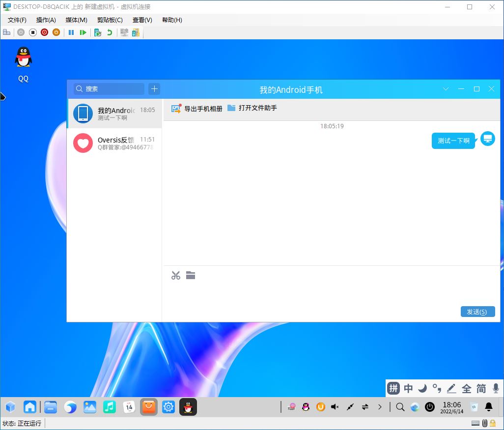
Task: Click the 搜索 search input field
Action: (x=108, y=89)
